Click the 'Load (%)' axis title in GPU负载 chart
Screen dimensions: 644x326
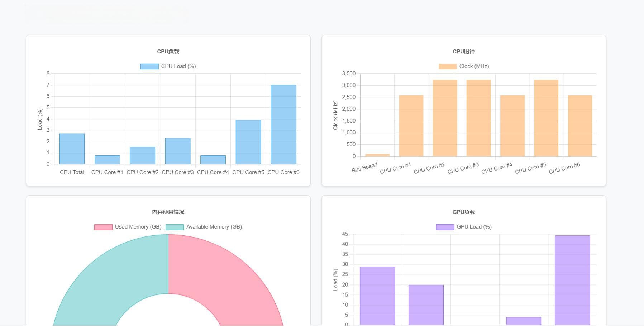coord(335,280)
